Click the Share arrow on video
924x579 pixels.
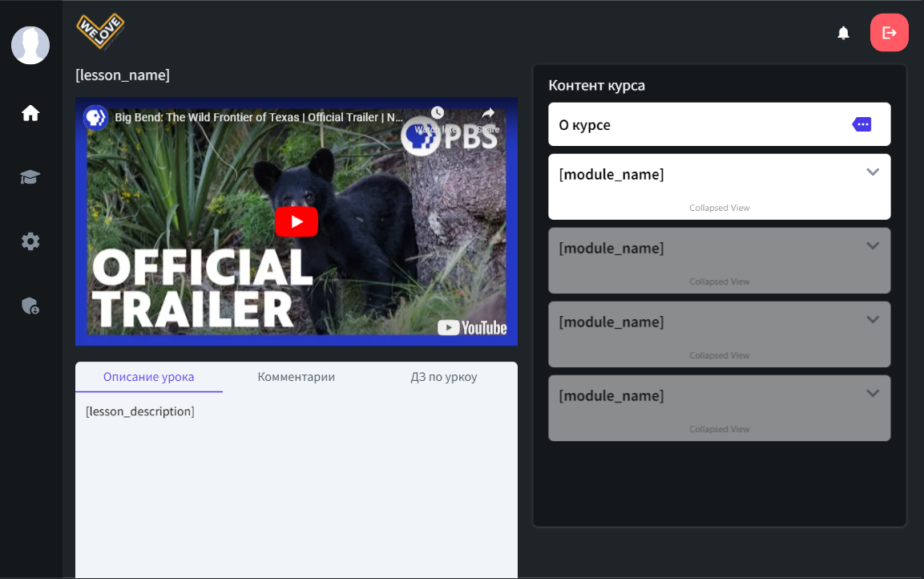[x=488, y=112]
